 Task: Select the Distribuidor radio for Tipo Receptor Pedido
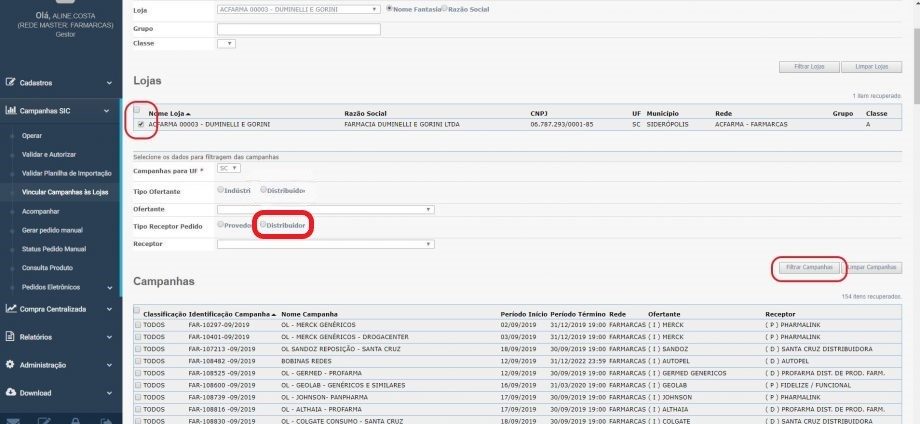pos(263,225)
